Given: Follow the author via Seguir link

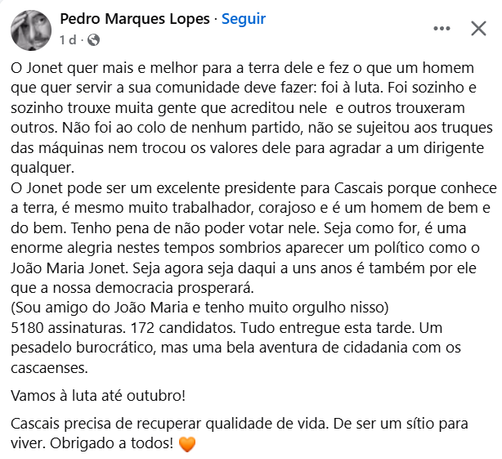Looking at the screenshot, I should coord(244,19).
